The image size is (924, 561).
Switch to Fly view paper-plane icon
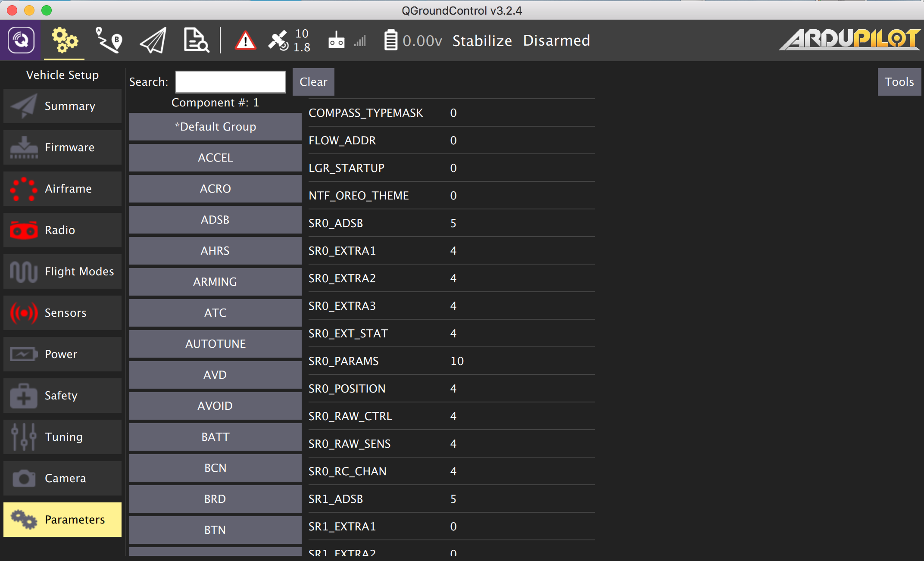153,41
